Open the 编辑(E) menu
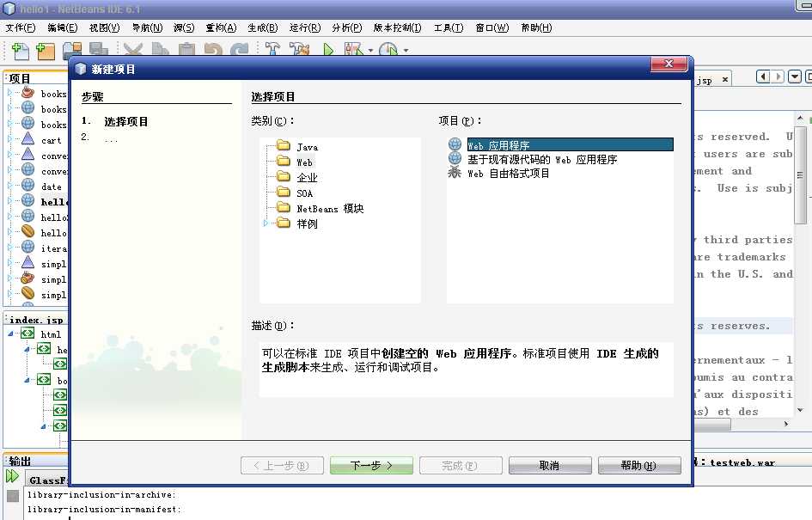 click(63, 28)
